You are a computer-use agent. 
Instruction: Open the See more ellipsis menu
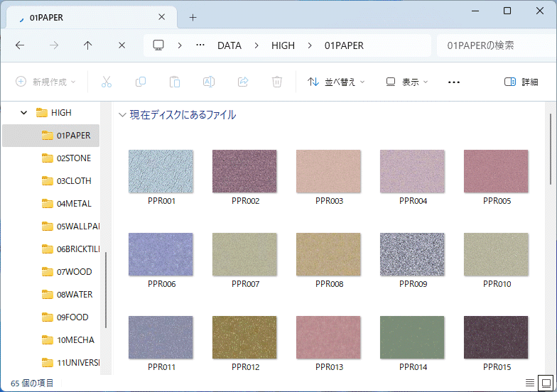(453, 82)
